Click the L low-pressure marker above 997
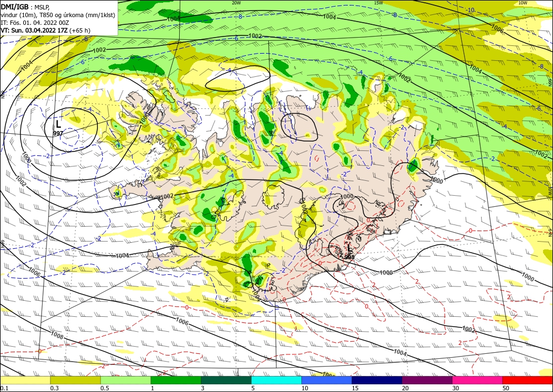The image size is (553, 392). pyautogui.click(x=59, y=124)
